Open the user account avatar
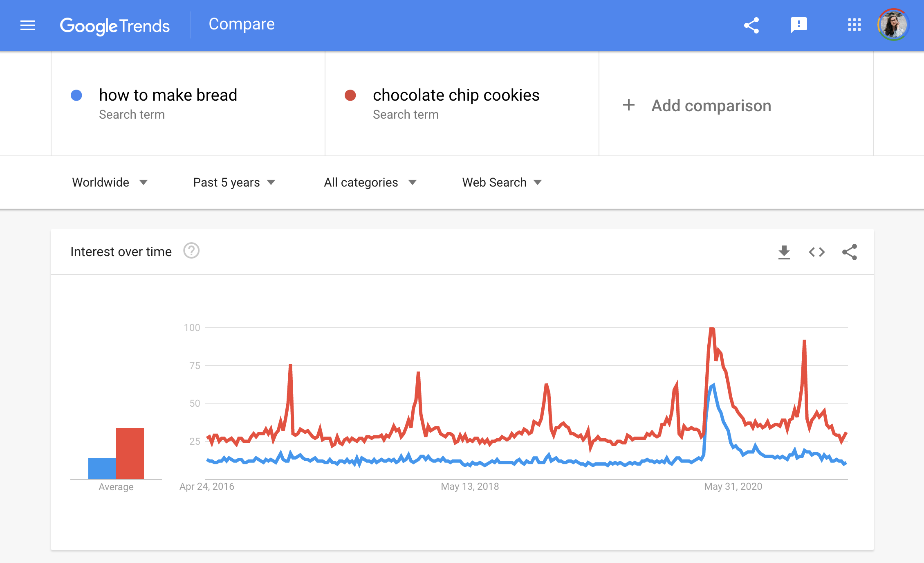Screen dimensions: 924x563 tap(893, 25)
